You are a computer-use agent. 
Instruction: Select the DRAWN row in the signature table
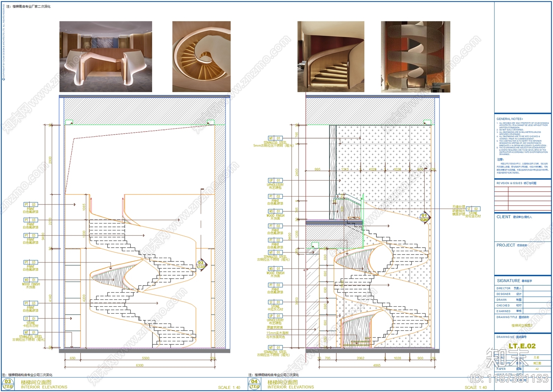pyautogui.click(x=523, y=300)
